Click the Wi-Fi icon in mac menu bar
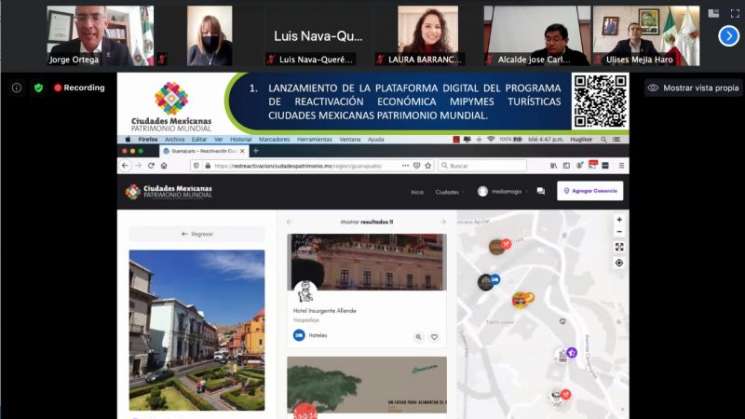This screenshot has width=745, height=419. click(x=491, y=140)
